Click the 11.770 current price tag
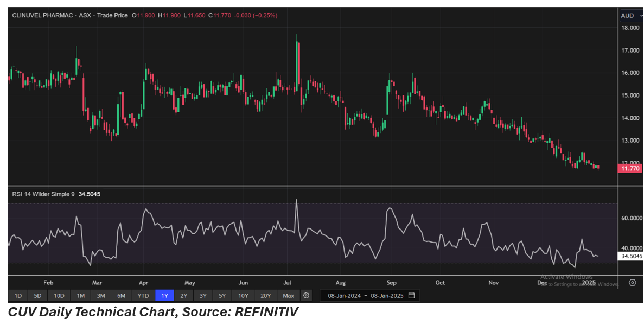 tap(630, 169)
